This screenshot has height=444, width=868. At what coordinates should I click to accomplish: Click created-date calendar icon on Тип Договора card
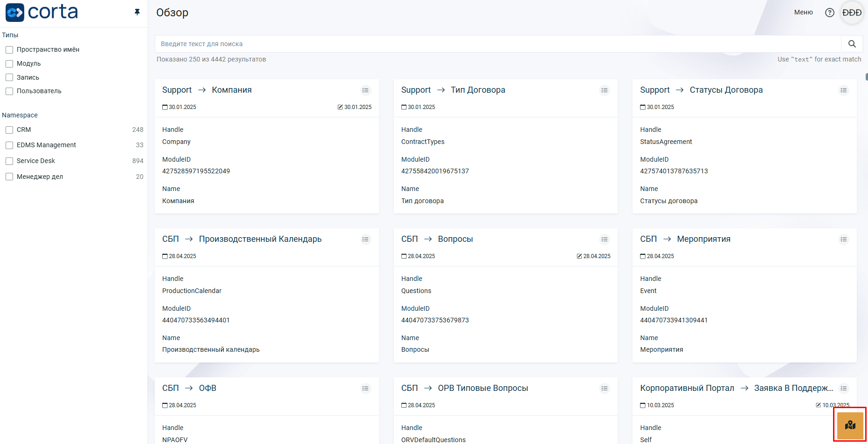point(404,107)
